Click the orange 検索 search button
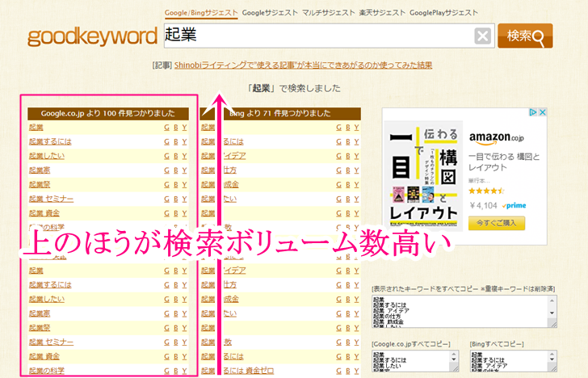 pos(525,36)
